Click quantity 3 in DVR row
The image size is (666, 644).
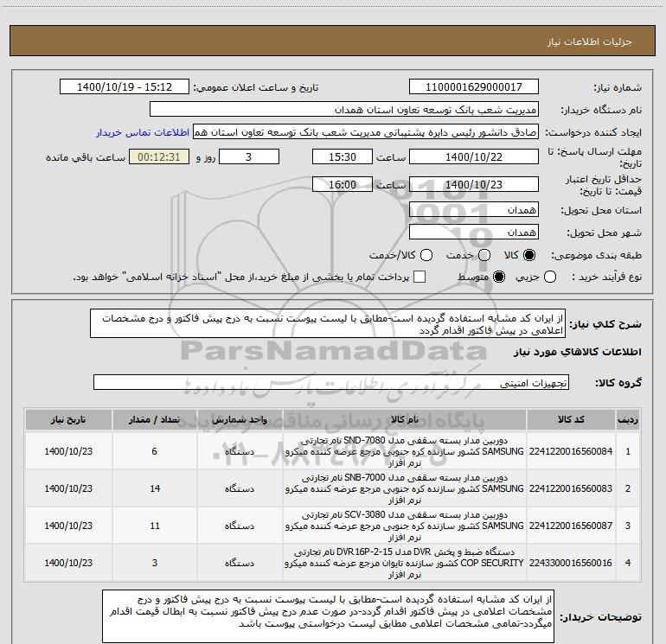click(x=154, y=563)
